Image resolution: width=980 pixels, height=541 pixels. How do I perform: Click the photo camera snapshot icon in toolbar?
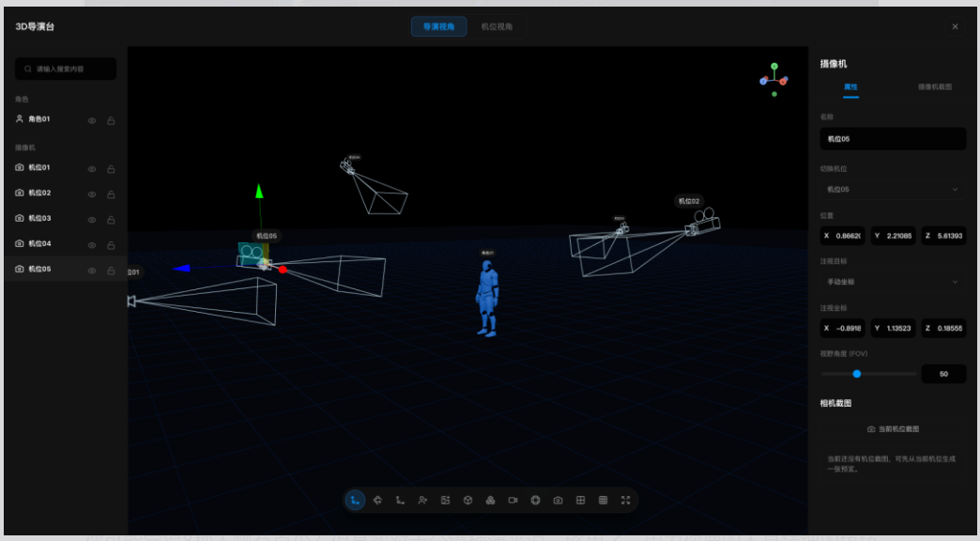pyautogui.click(x=559, y=501)
